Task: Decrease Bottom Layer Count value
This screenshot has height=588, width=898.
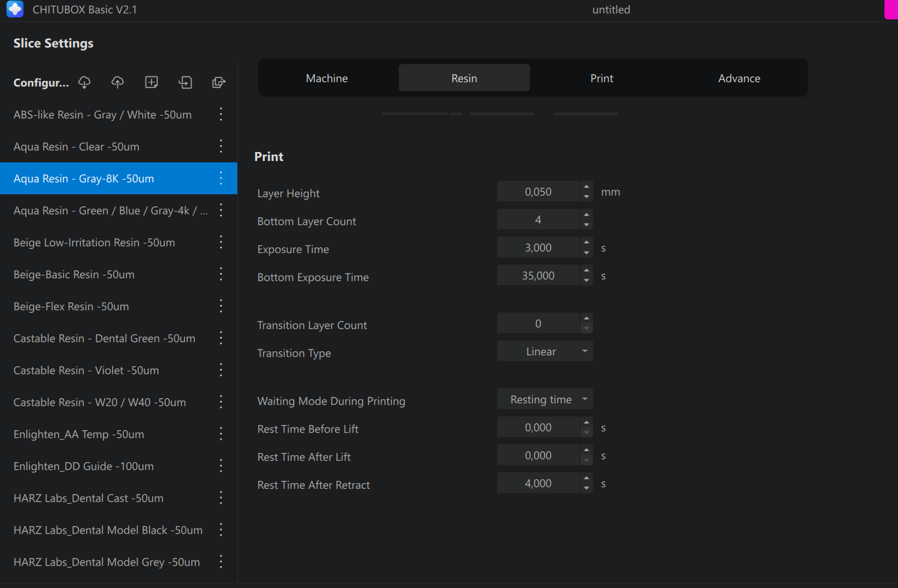Action: (x=587, y=225)
